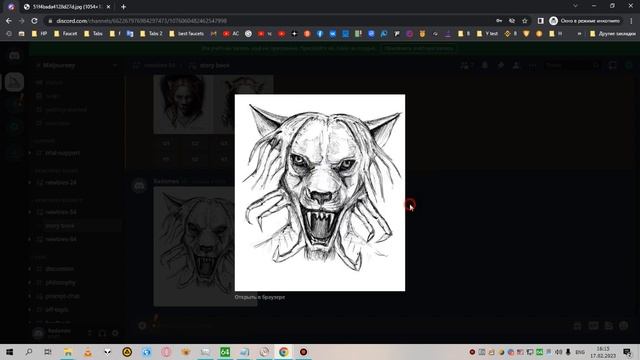Open the tab search chevron in title bar
640x360 pixels.
point(576,6)
